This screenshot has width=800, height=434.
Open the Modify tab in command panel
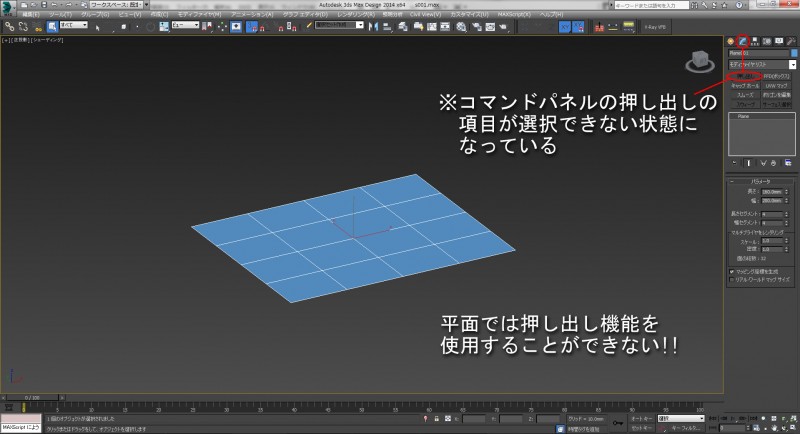click(x=741, y=40)
